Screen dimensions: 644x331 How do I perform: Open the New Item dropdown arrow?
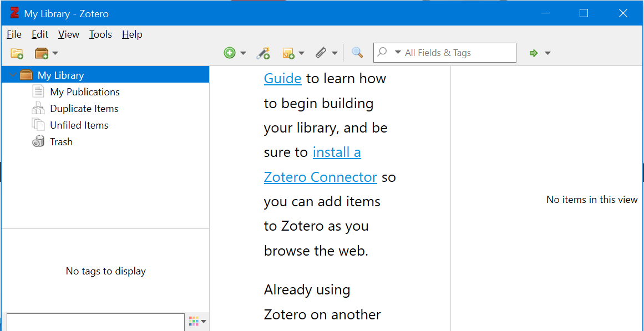242,53
